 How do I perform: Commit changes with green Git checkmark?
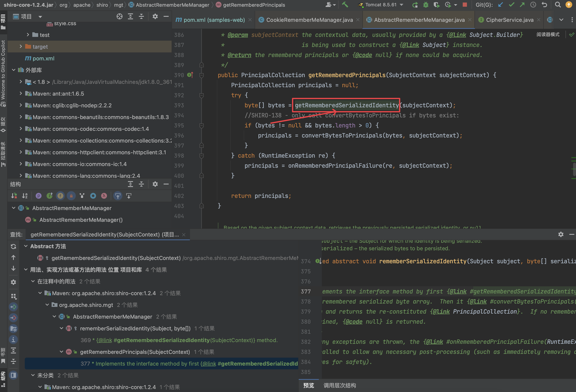[512, 5]
